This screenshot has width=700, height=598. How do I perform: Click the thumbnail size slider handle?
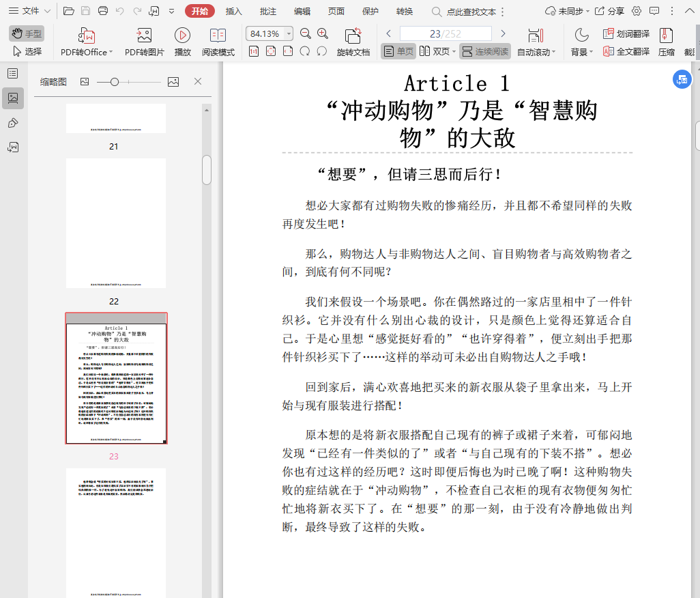click(115, 82)
